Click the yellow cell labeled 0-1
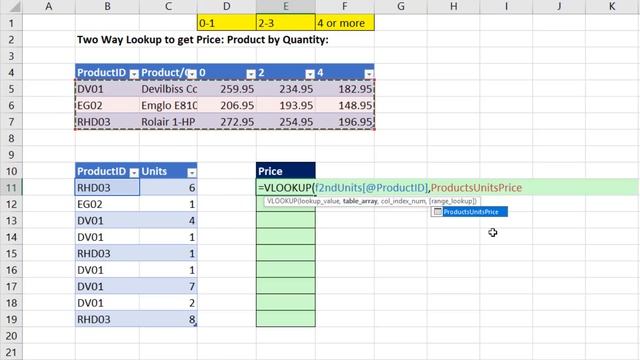Screen dimensions: 640x360 (227, 23)
